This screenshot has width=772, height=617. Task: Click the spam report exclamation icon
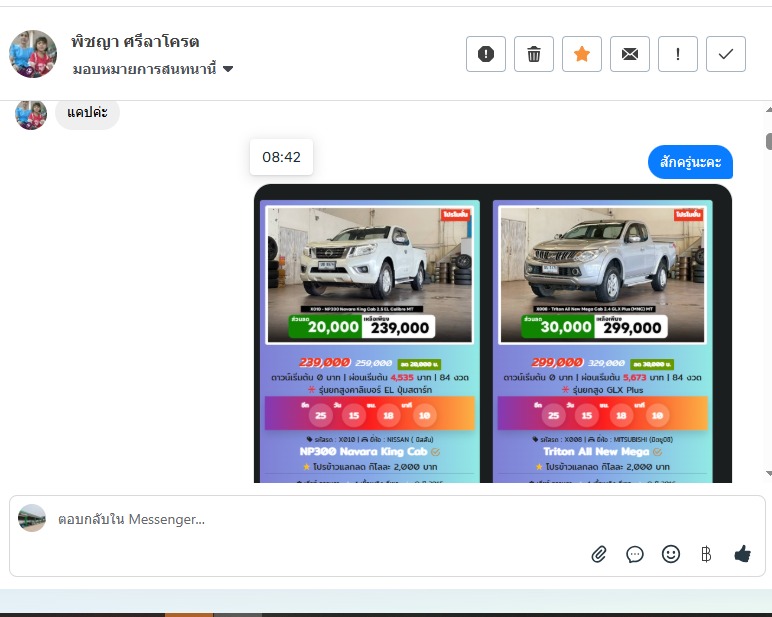[485, 54]
